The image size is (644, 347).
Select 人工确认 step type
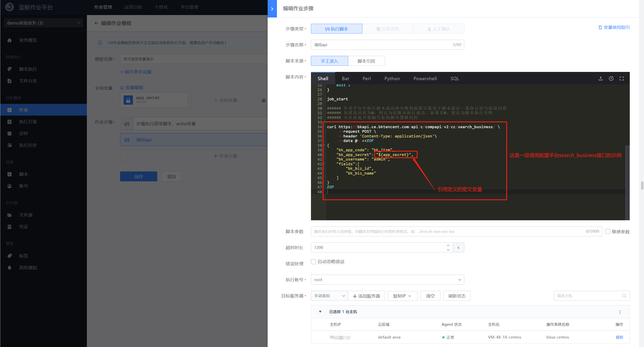(438, 29)
